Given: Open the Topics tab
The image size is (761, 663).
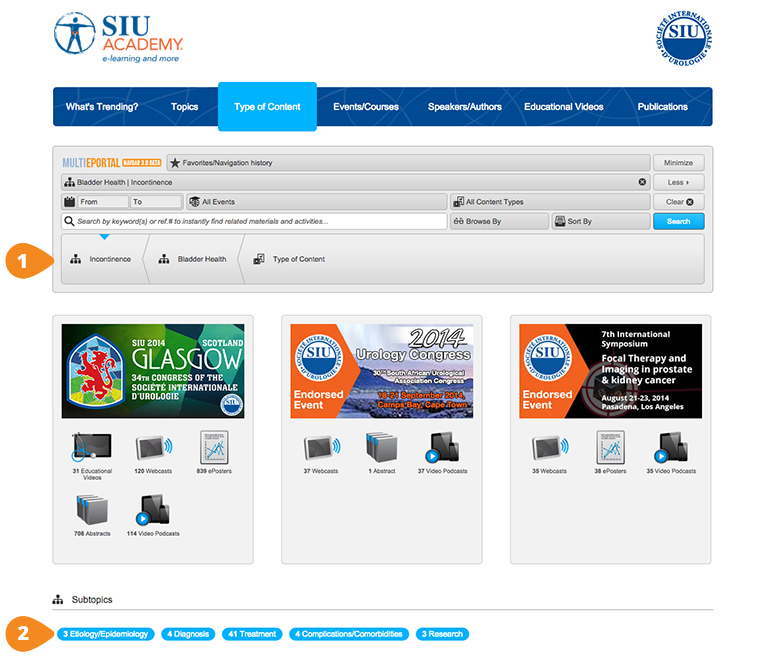Looking at the screenshot, I should (184, 107).
